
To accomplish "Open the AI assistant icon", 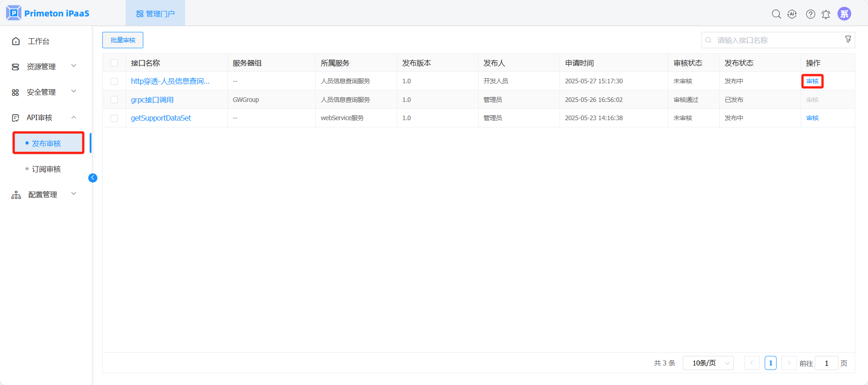I will (x=792, y=14).
